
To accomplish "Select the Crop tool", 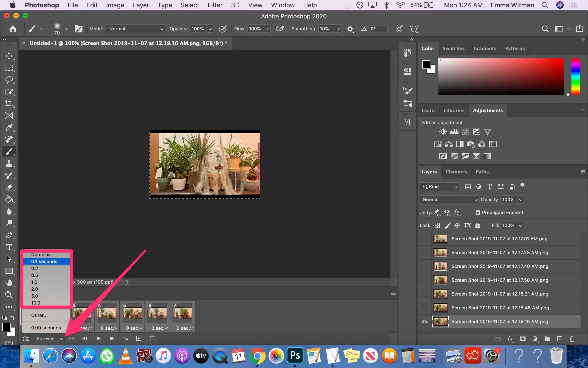I will 9,104.
